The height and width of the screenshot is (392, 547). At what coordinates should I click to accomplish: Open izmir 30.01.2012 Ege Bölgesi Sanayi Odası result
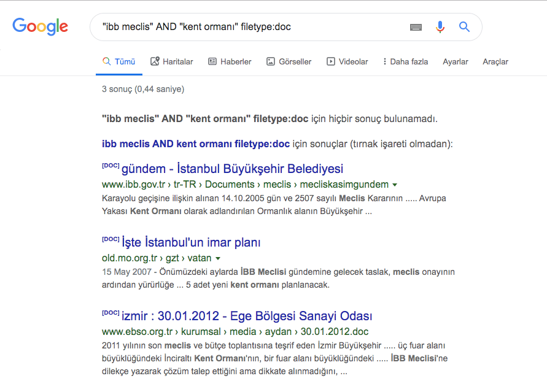pos(247,316)
